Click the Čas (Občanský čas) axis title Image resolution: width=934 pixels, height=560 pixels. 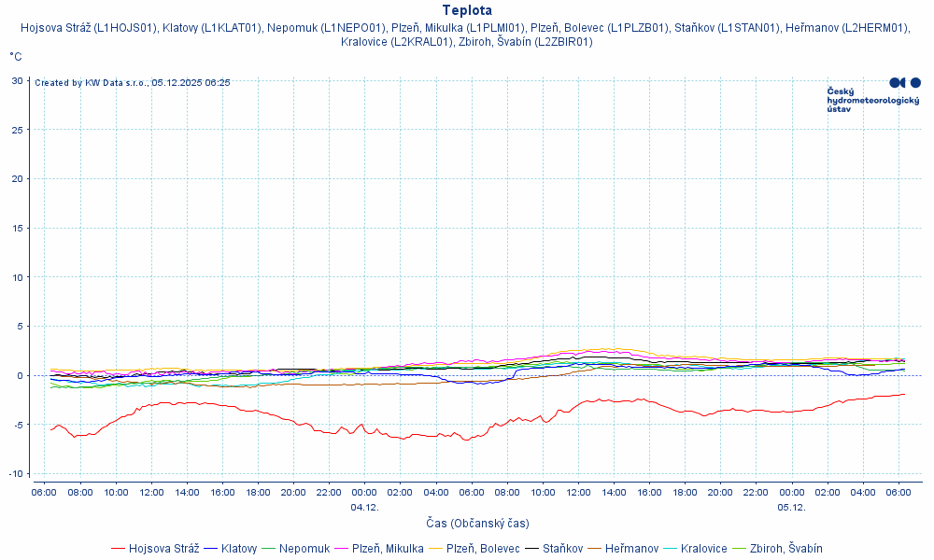pos(477,524)
